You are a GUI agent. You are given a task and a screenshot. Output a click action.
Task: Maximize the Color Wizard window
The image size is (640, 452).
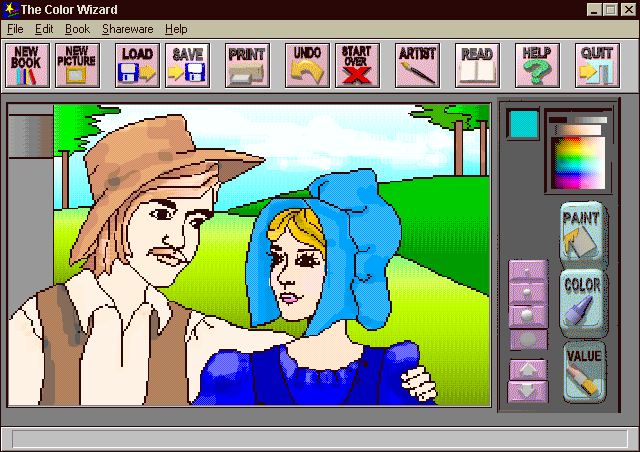[x=611, y=9]
